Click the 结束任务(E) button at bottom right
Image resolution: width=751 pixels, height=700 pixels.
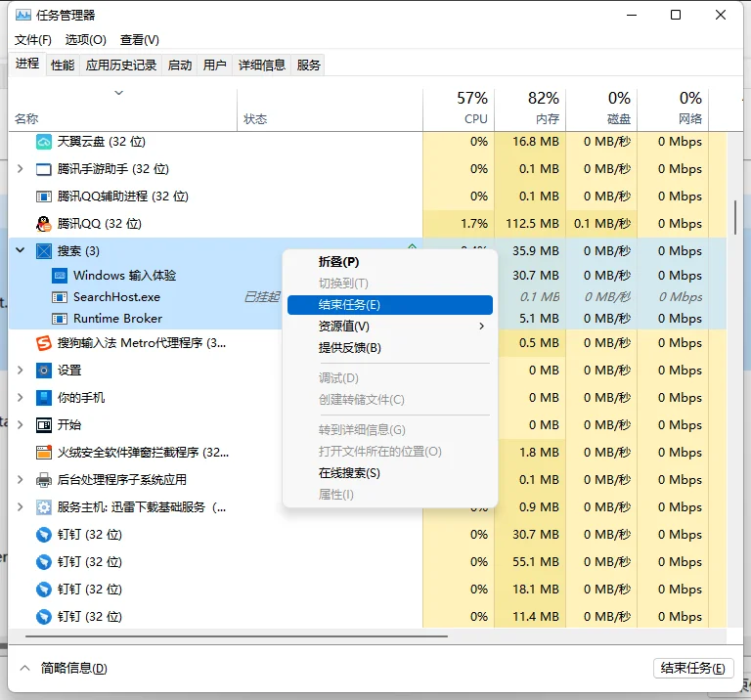[x=693, y=669]
